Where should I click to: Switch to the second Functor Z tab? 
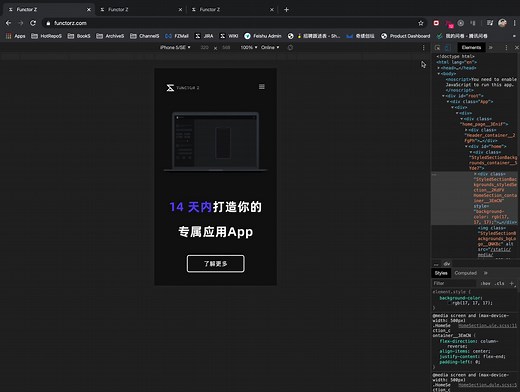point(140,10)
